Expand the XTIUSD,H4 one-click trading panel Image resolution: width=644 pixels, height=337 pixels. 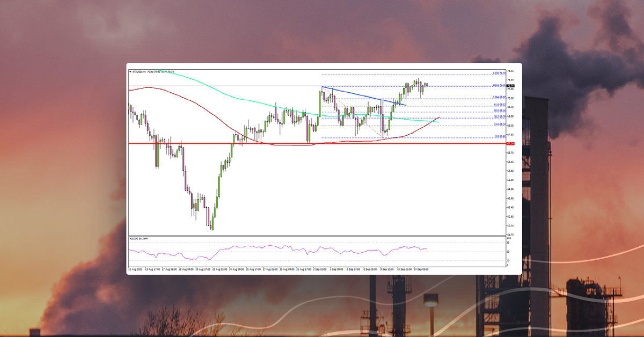coord(129,71)
